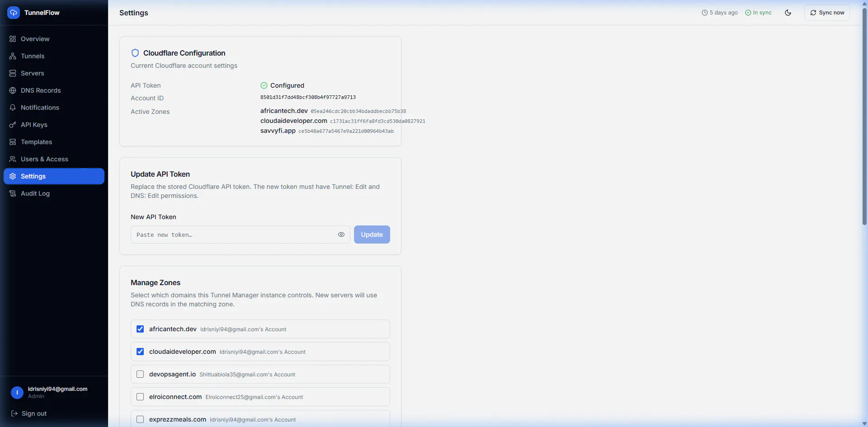
Task: Click the clock icon beside 5 days ago
Action: point(704,13)
